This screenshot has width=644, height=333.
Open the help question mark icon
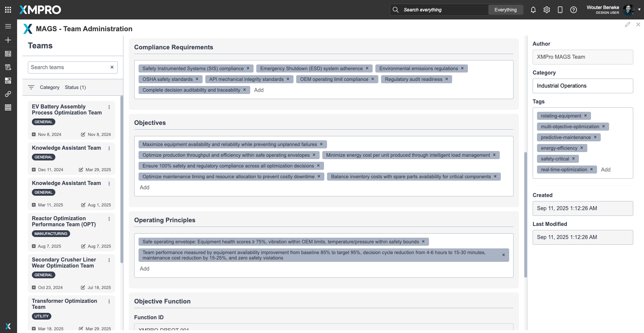coord(573,10)
